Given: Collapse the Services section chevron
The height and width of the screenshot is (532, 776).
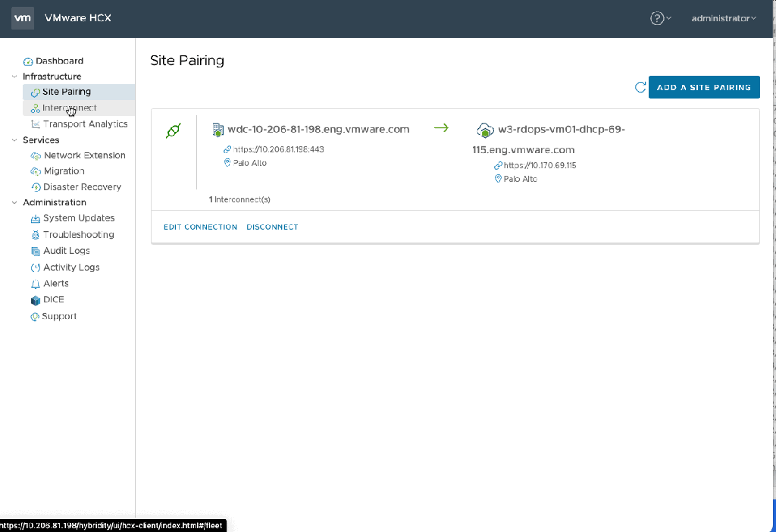Looking at the screenshot, I should point(15,140).
